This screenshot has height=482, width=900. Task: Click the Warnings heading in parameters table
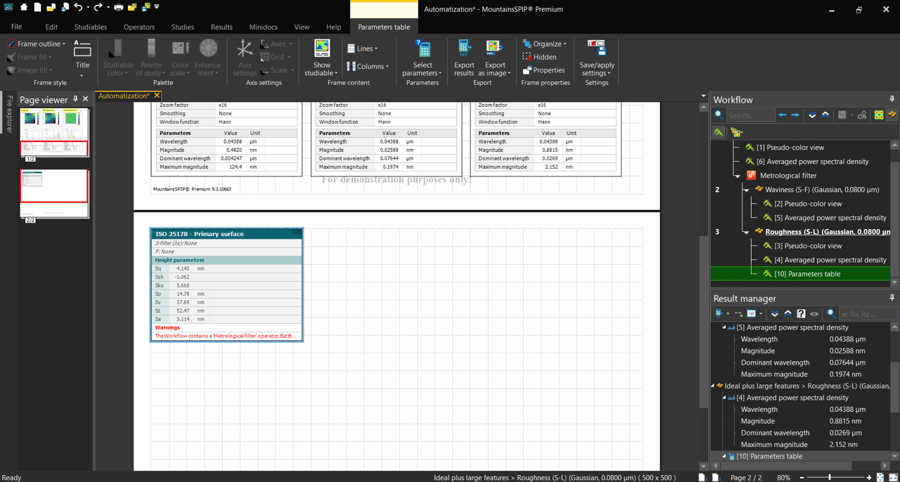(168, 327)
